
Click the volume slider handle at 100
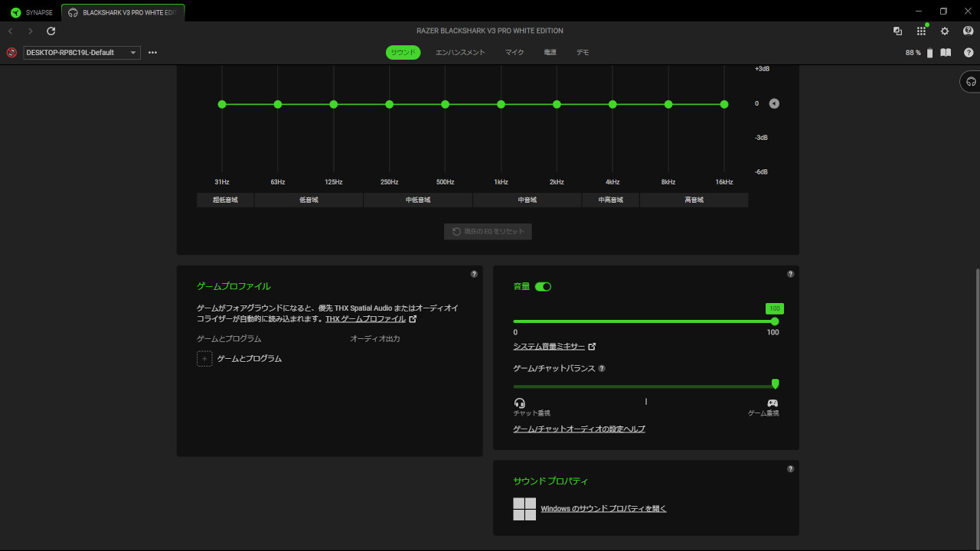point(775,321)
